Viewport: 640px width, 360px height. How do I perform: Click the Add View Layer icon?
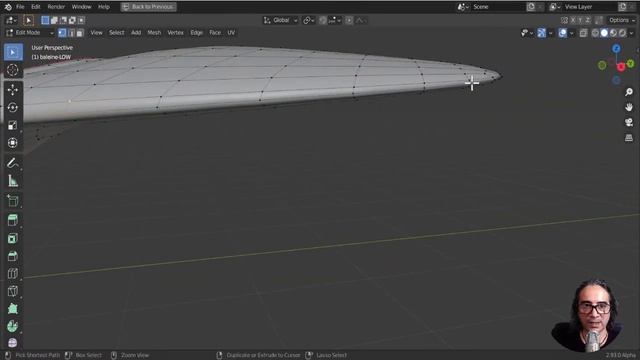click(622, 7)
